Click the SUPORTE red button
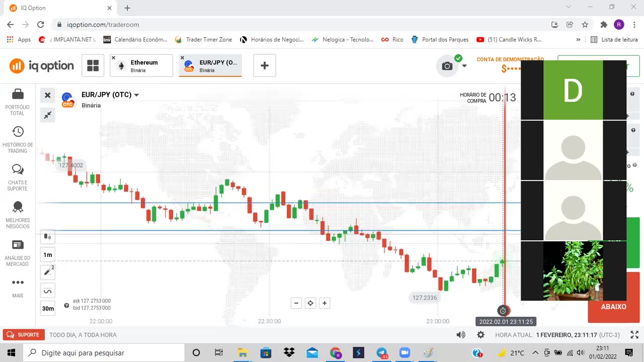Image resolution: width=644 pixels, height=362 pixels. 24,334
